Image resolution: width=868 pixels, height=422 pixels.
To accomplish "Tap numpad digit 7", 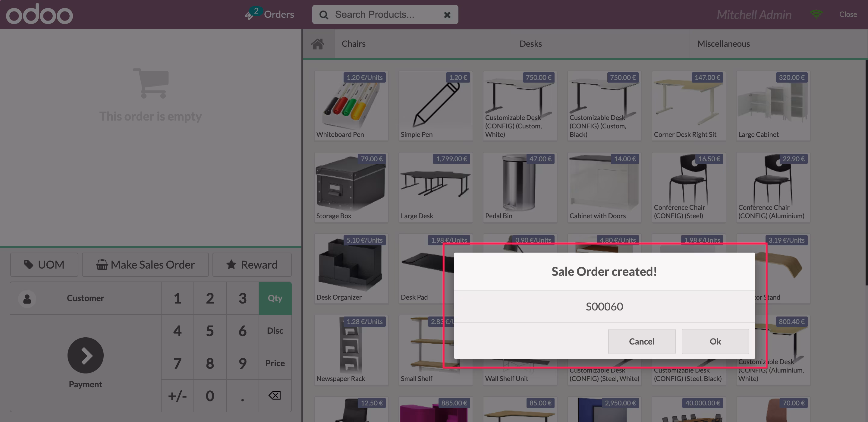I will pyautogui.click(x=178, y=363).
